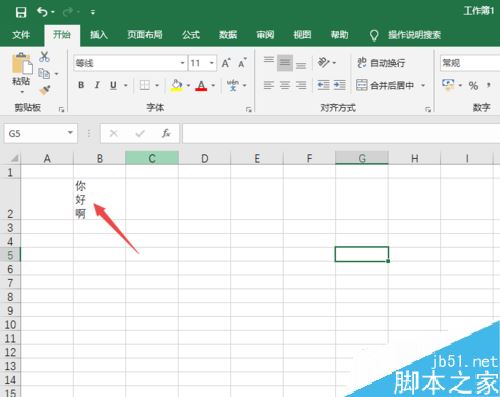Apply the yellow fill color bucket
This screenshot has height=397, width=500.
pyautogui.click(x=177, y=85)
